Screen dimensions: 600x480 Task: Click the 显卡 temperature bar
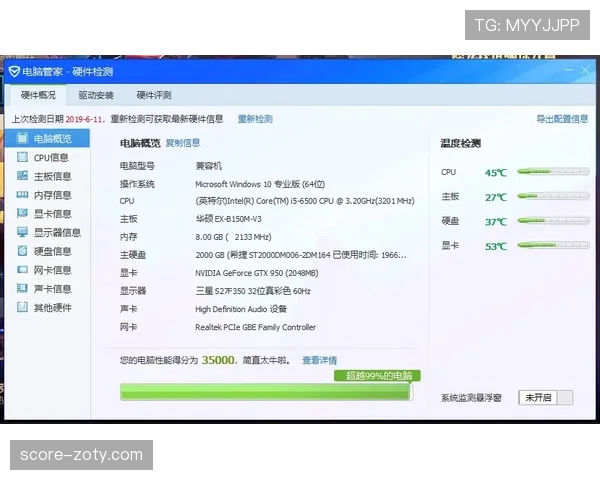(553, 245)
